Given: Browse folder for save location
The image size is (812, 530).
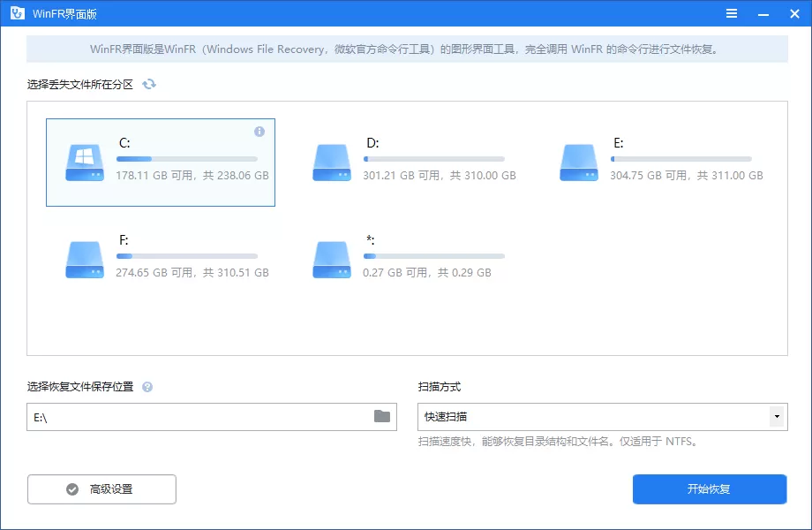Looking at the screenshot, I should (382, 416).
